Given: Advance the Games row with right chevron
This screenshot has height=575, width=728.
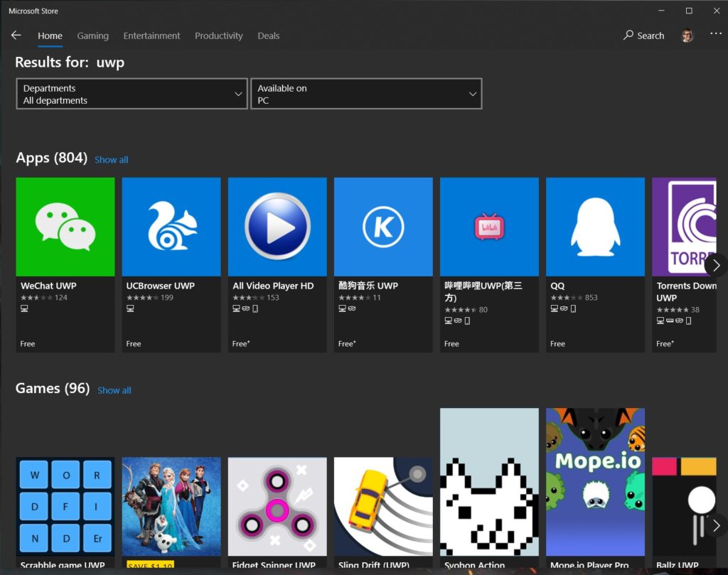Looking at the screenshot, I should (x=716, y=525).
